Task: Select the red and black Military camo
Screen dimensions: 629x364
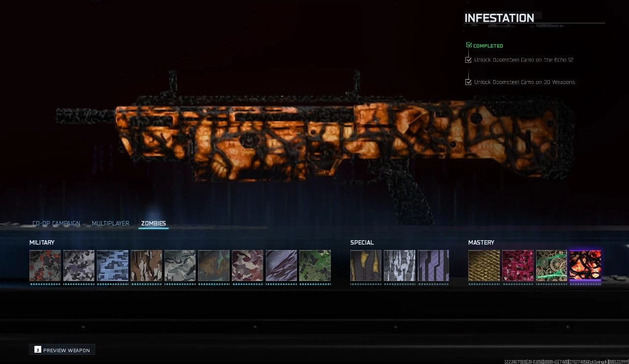Action: coord(45,266)
